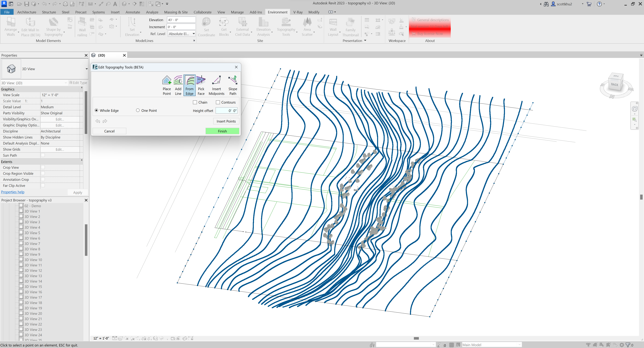Switch to the Massing & Site tab

pyautogui.click(x=176, y=12)
